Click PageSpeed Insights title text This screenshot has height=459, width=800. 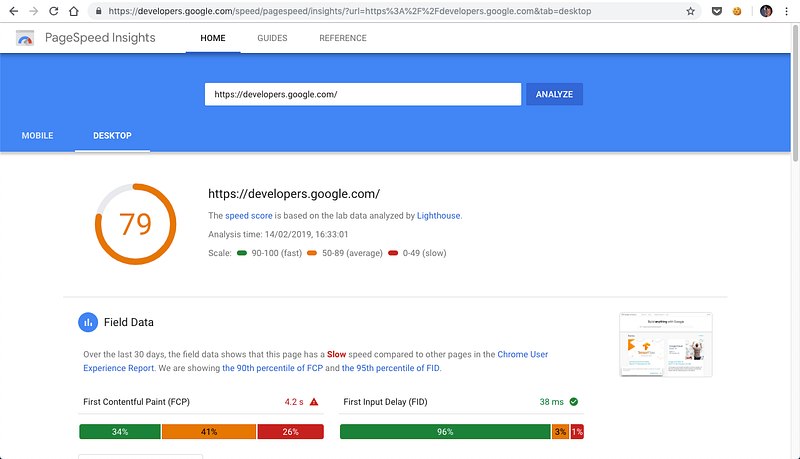[x=100, y=38]
